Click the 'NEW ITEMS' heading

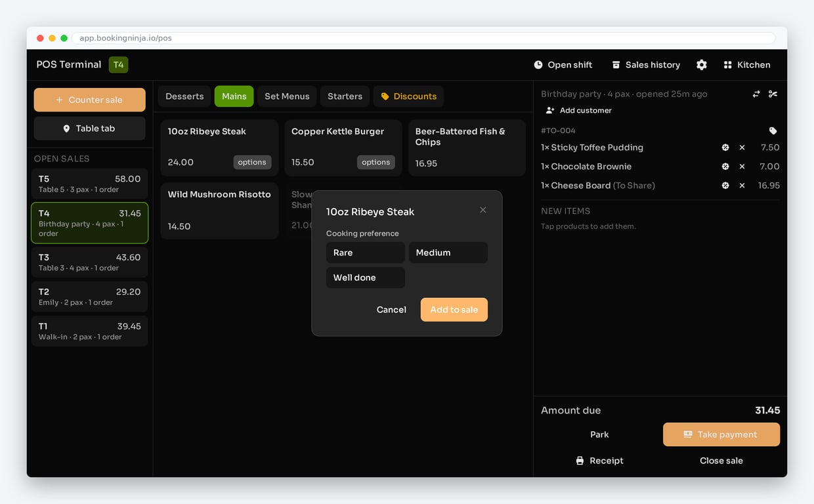(565, 211)
